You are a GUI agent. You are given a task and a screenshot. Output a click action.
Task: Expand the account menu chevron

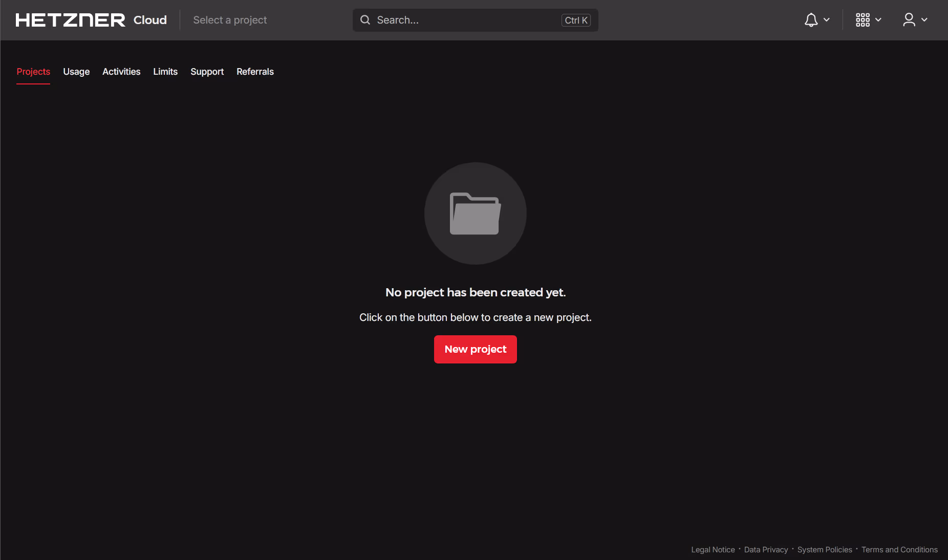click(x=924, y=20)
